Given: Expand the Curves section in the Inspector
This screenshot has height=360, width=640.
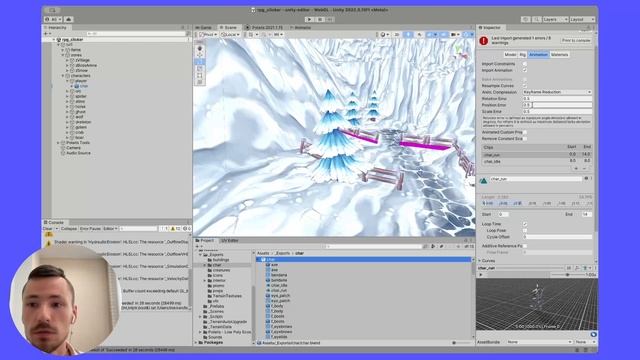Looking at the screenshot, I should point(480,260).
